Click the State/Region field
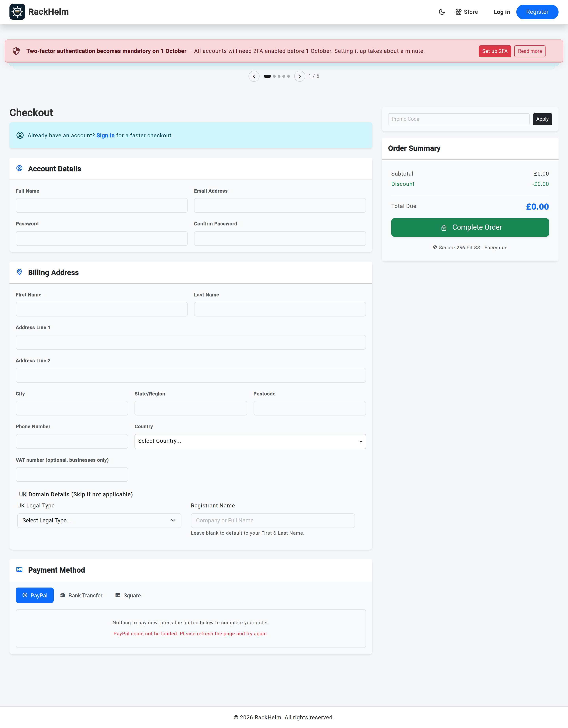Image resolution: width=568 pixels, height=728 pixels. click(x=191, y=408)
